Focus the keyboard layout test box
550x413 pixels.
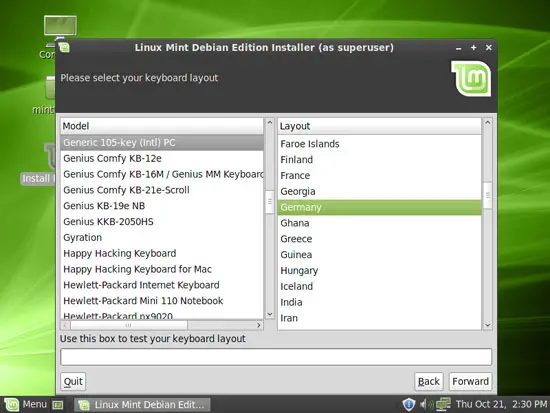point(276,357)
